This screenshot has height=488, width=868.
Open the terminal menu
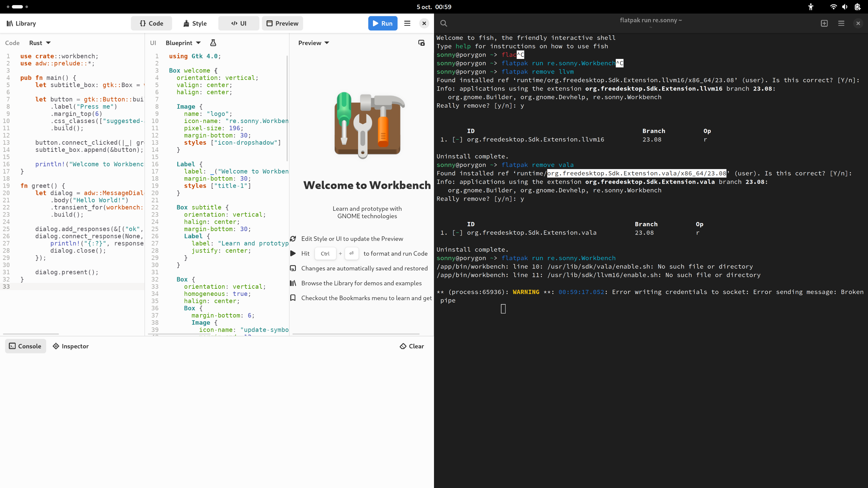[x=841, y=23]
